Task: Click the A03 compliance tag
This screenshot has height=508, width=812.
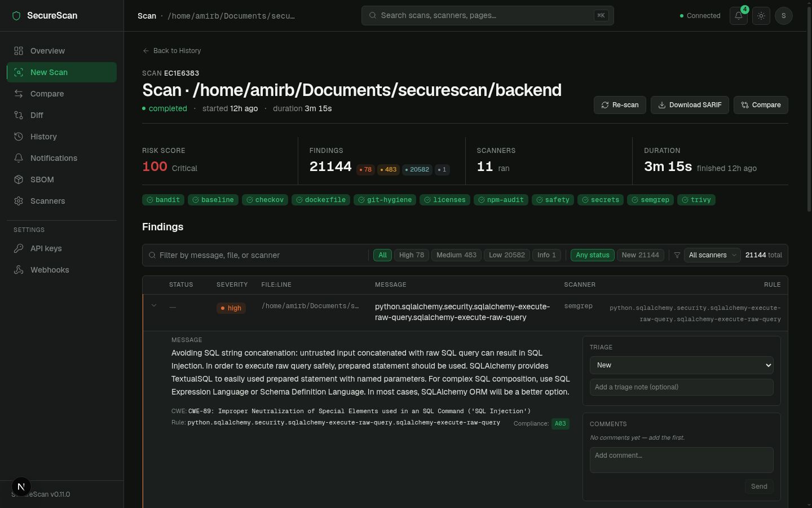Action: click(x=560, y=423)
